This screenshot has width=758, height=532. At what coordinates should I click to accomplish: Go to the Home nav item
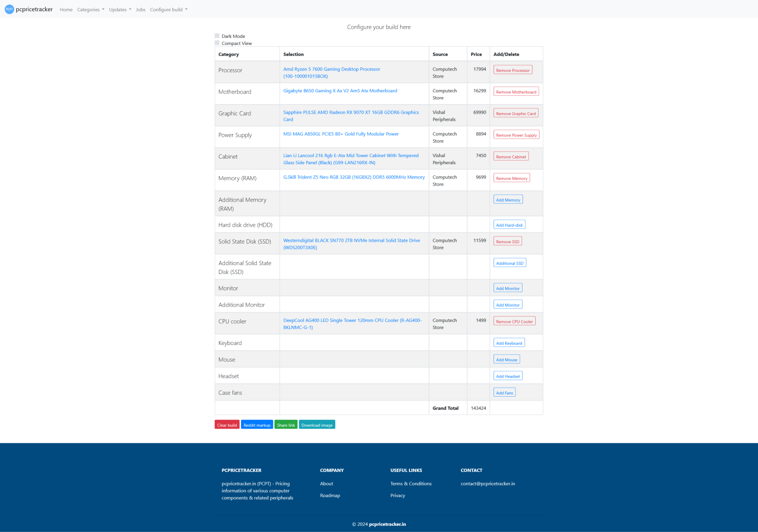point(66,9)
